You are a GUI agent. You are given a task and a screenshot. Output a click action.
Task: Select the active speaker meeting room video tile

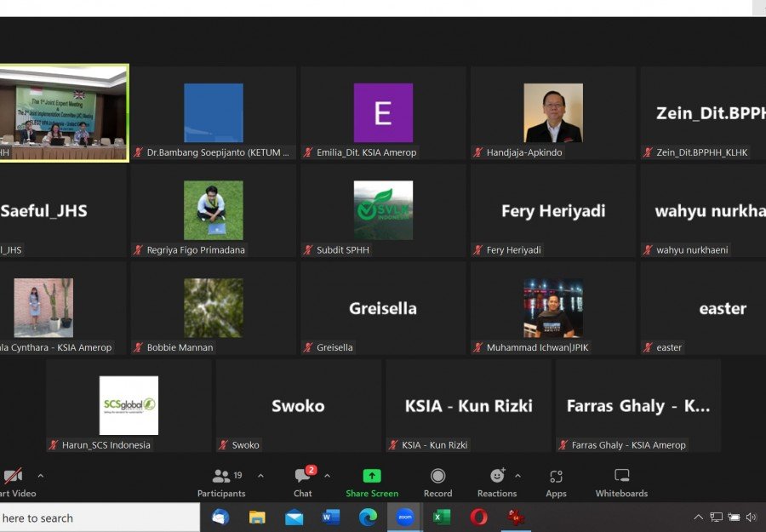coord(63,112)
